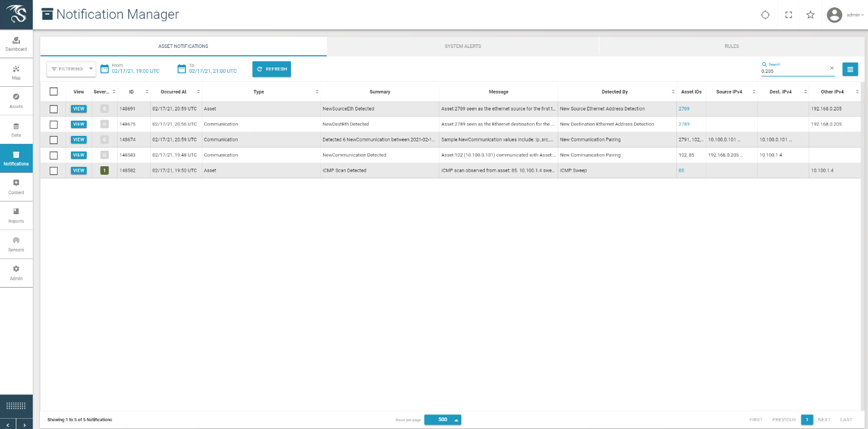The height and width of the screenshot is (429, 868).
Task: Click the sidebar expand right arrow
Action: (x=24, y=424)
